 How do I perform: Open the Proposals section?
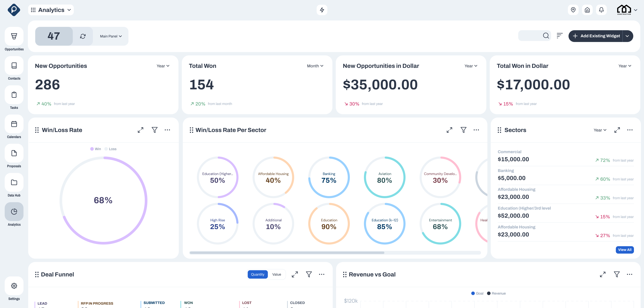click(x=14, y=153)
